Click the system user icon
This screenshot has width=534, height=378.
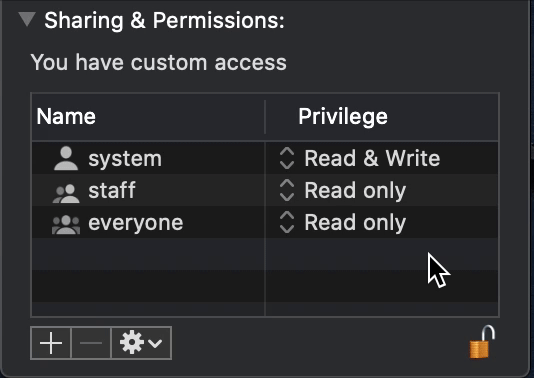click(66, 158)
